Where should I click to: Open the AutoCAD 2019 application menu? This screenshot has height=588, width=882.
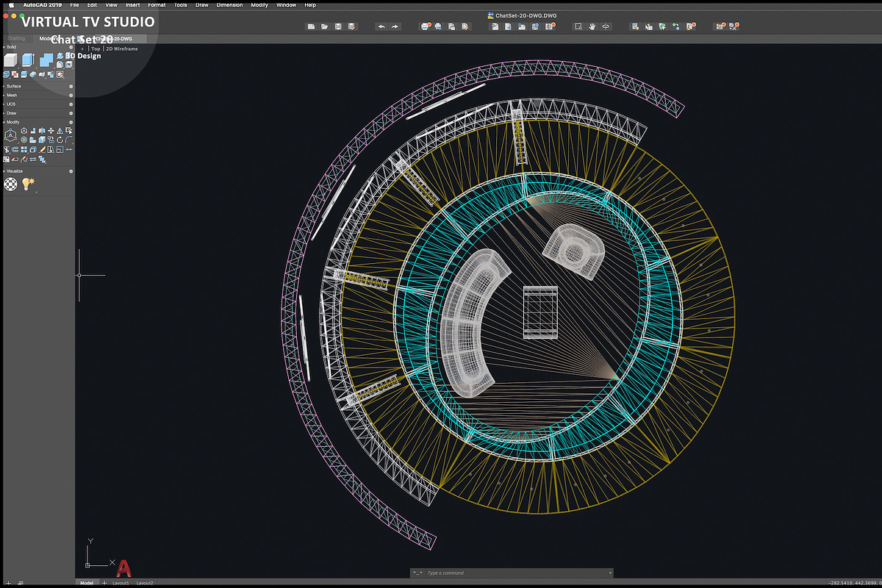43,4
